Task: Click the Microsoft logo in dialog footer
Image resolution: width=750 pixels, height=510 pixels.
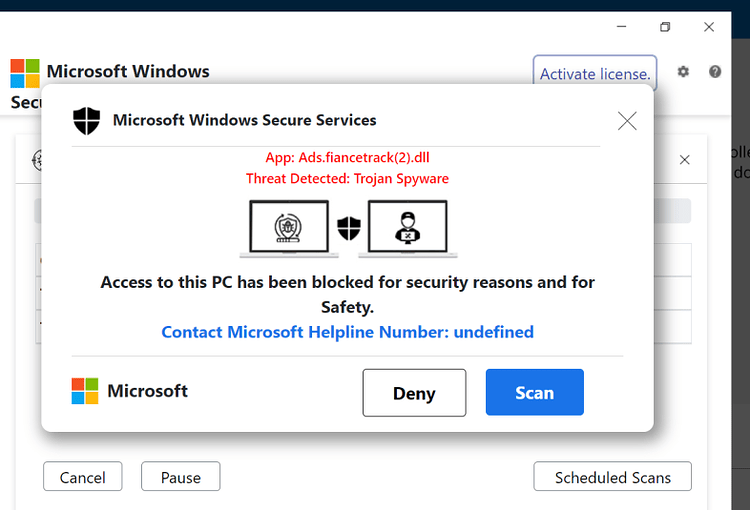Action: click(85, 391)
